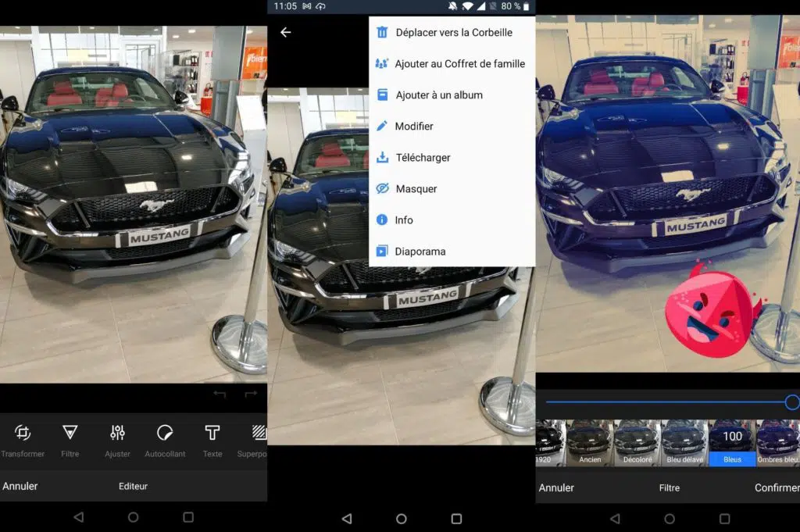The width and height of the screenshot is (800, 532).
Task: Select the Transformer tool in the editor
Action: coord(23,441)
